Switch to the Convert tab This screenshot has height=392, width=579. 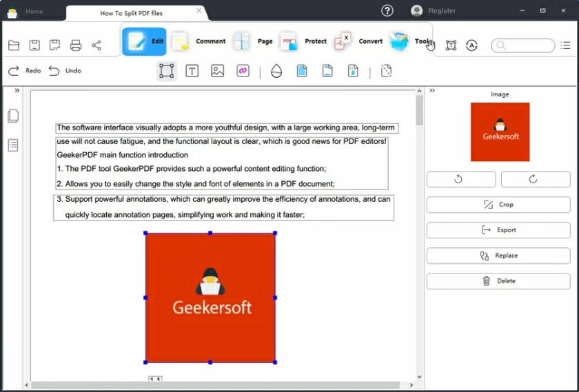(358, 41)
